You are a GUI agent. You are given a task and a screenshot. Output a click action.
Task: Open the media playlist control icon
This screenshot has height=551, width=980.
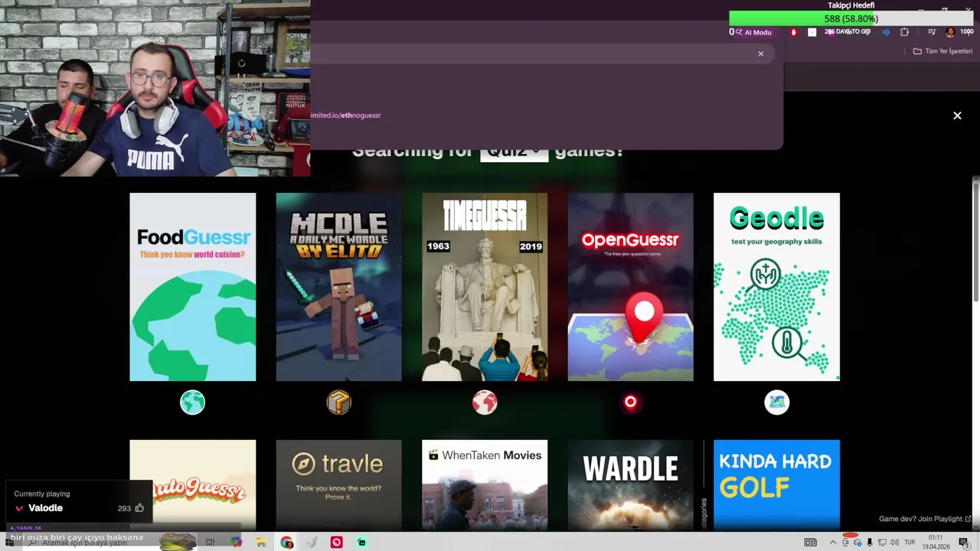[932, 32]
